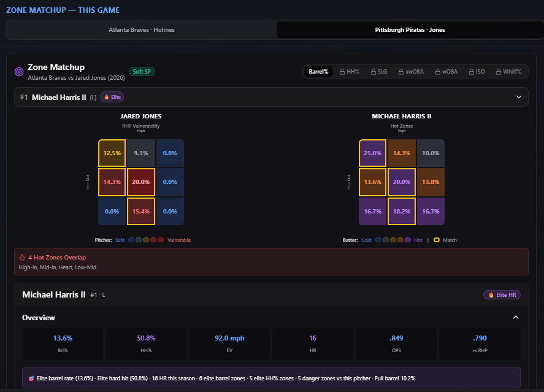Viewport: 544px width, 392px height.
Task: Click the flame icon in the Elite badge
Action: click(x=107, y=97)
